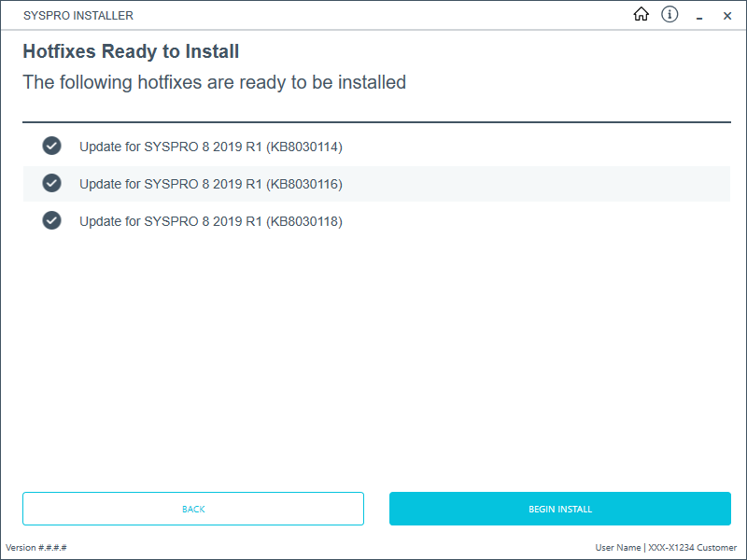Click the divider line below the subtitle
Screen dimensions: 747x560
pyautogui.click(x=376, y=122)
